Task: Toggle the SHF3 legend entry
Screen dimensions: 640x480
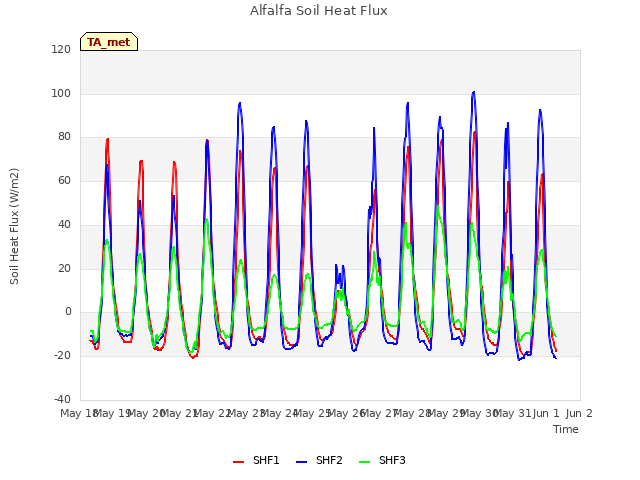Action: pyautogui.click(x=382, y=460)
